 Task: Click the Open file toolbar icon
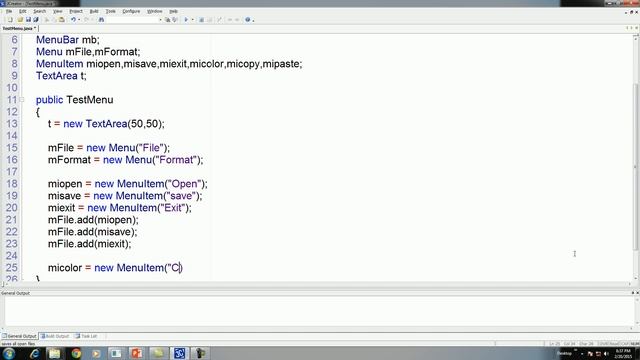20,20
